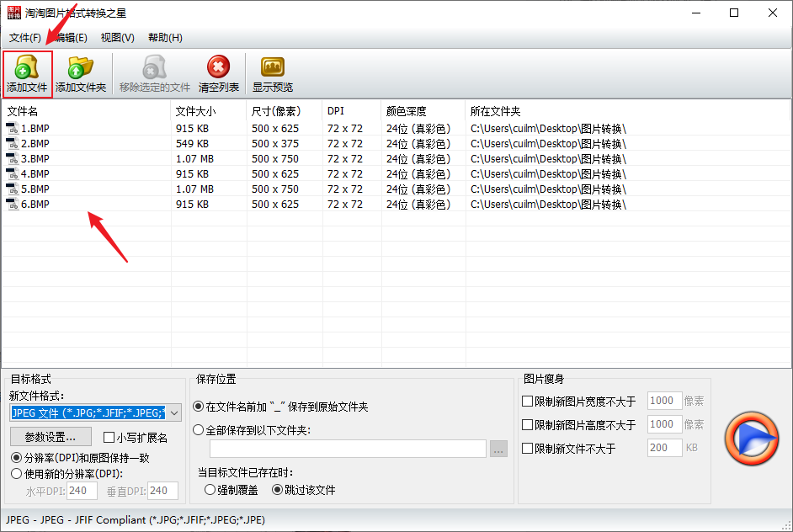Start conversion with the orange play button
The width and height of the screenshot is (793, 532).
tap(751, 439)
